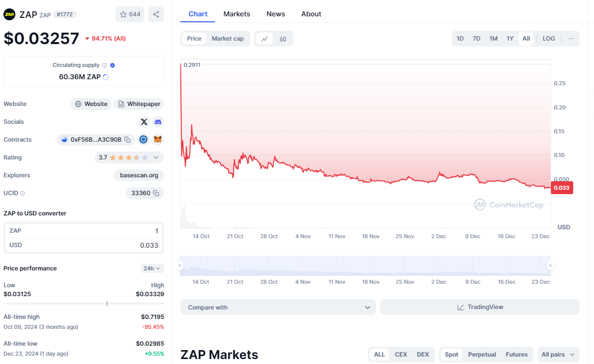Screen dimensions: 594x364
Task: Copy the UCID 33360 value
Action: click(156, 193)
